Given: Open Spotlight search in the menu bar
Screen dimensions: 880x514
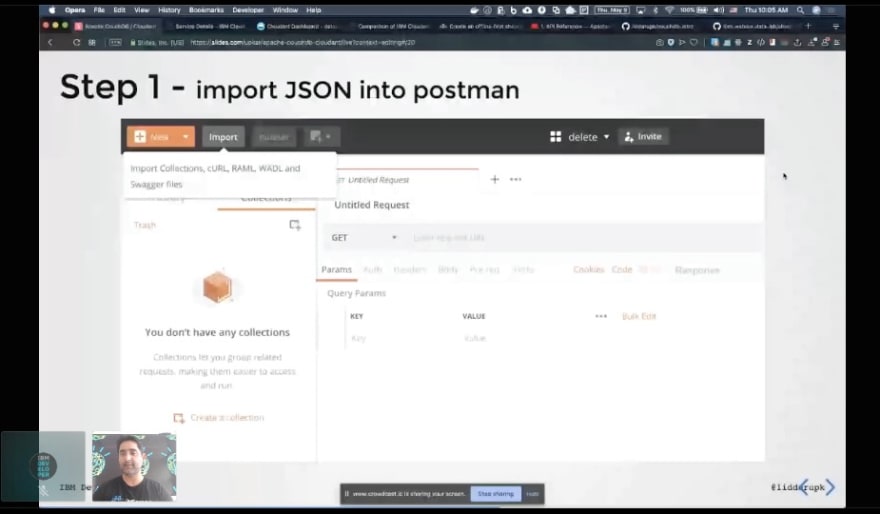Looking at the screenshot, I should 800,10.
